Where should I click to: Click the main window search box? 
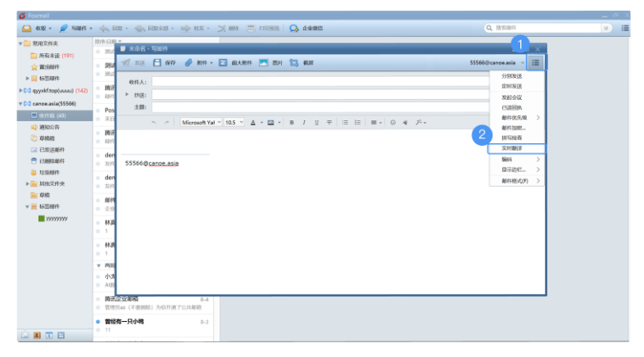[542, 28]
